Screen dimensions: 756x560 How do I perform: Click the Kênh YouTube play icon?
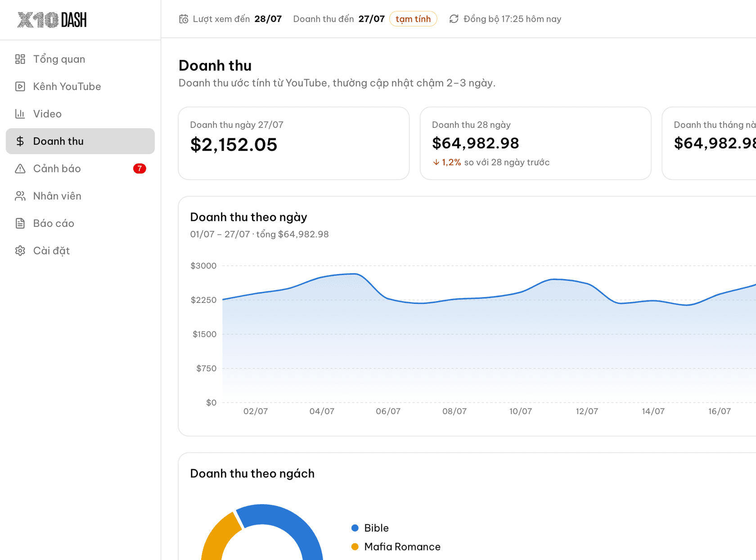20,86
